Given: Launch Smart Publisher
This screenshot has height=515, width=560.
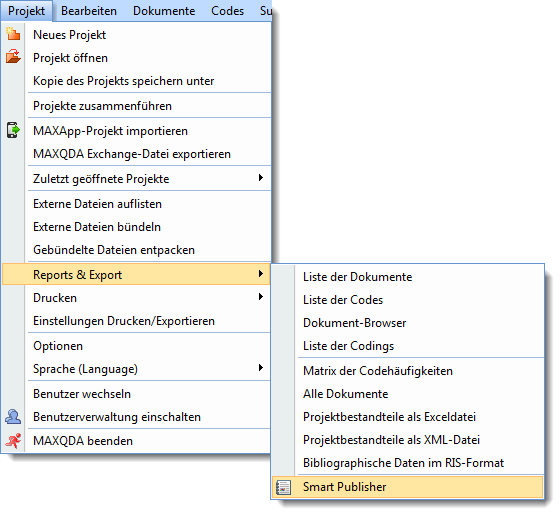Looking at the screenshot, I should click(408, 487).
